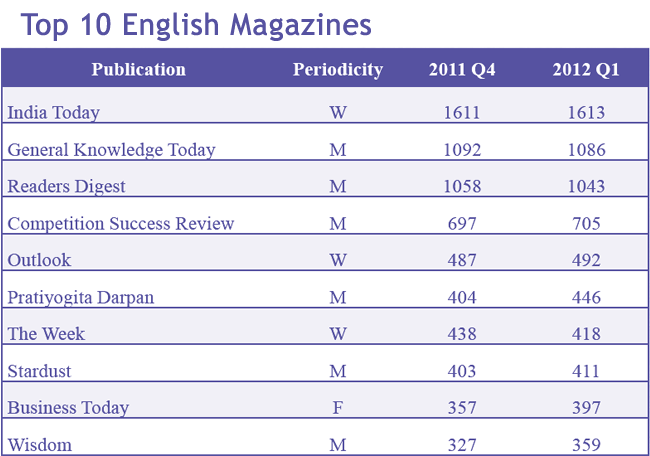Select the '403' cell
650x456 pixels.
462,371
